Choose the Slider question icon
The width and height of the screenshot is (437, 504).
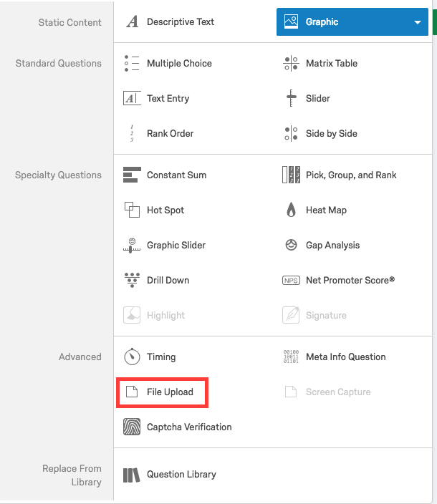coord(291,98)
